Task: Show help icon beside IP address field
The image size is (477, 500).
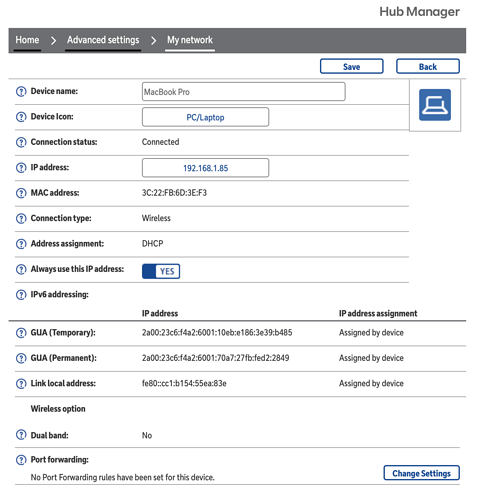Action: (x=21, y=168)
